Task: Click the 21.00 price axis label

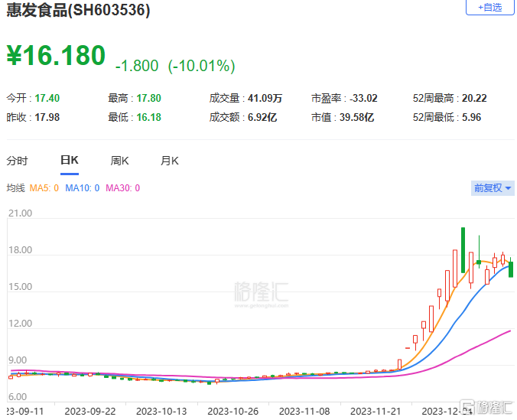Action: (20, 213)
